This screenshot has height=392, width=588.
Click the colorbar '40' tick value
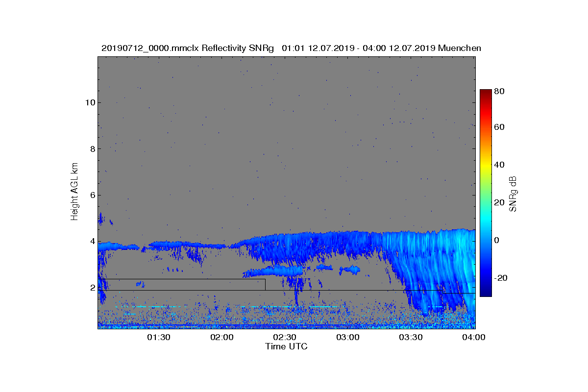(499, 165)
